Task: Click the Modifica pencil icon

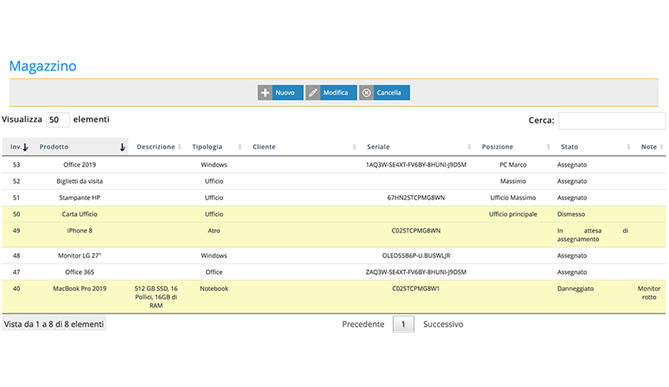Action: (x=313, y=93)
